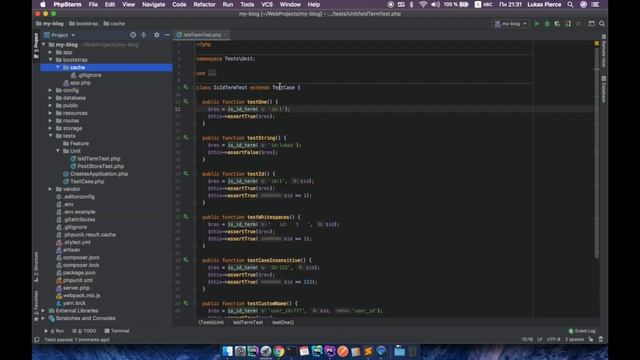Collapse the bootstrap folder

click(51, 60)
